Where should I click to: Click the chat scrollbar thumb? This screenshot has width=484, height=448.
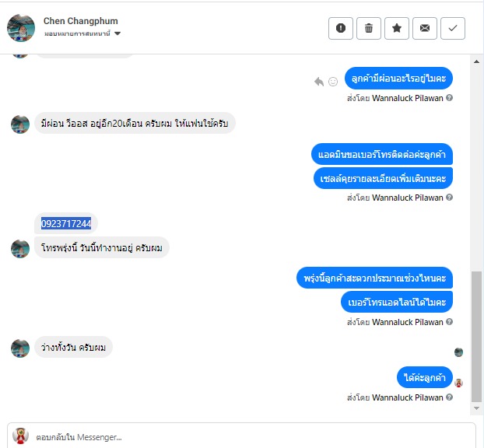coord(476,337)
